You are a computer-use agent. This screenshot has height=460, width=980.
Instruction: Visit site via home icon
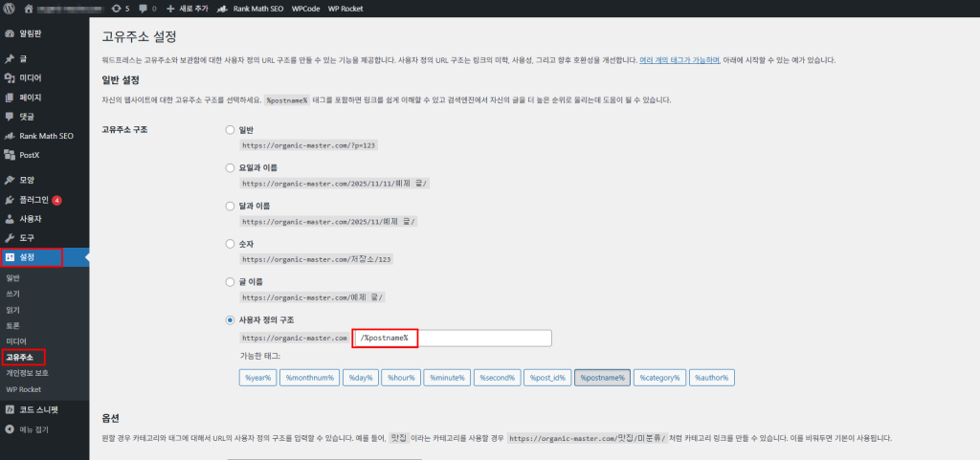28,9
